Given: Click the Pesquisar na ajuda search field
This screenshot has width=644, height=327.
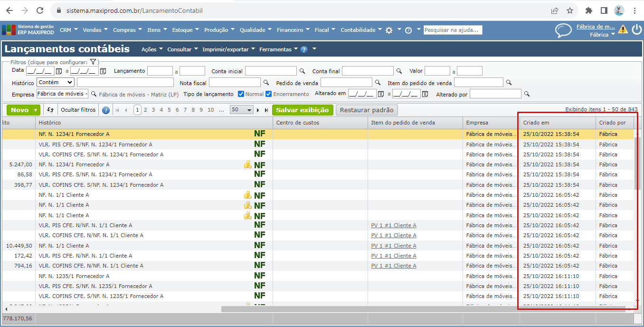Looking at the screenshot, I should click(x=453, y=30).
